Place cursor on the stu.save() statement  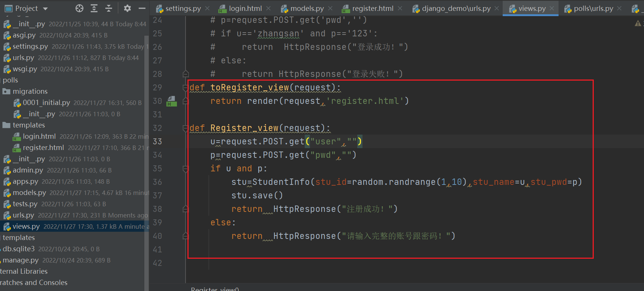(x=257, y=196)
